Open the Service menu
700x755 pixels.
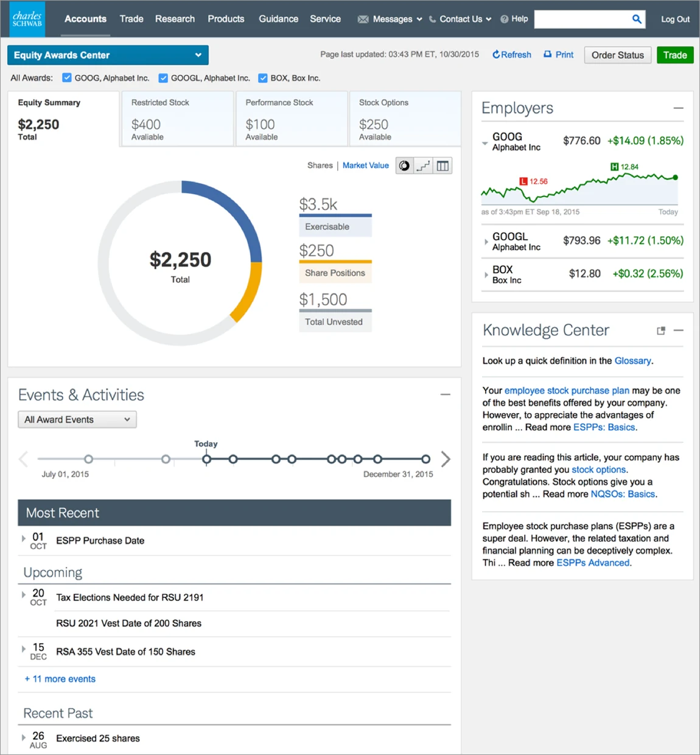[325, 19]
